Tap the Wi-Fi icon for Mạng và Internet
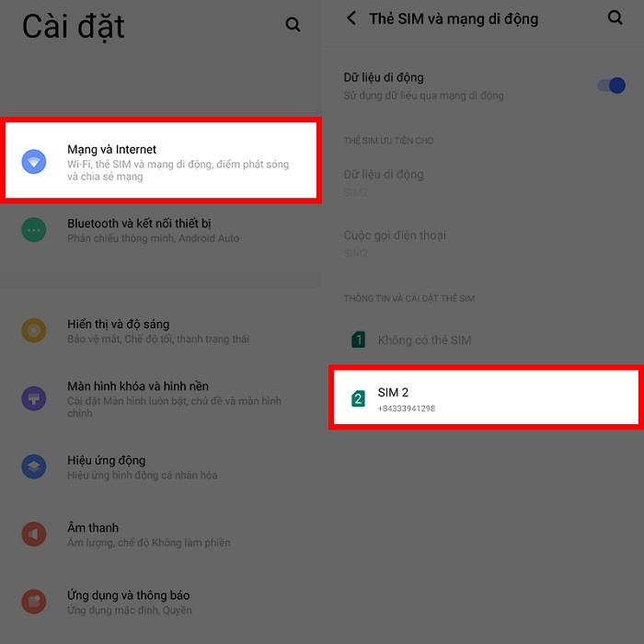This screenshot has width=644, height=644. click(34, 162)
